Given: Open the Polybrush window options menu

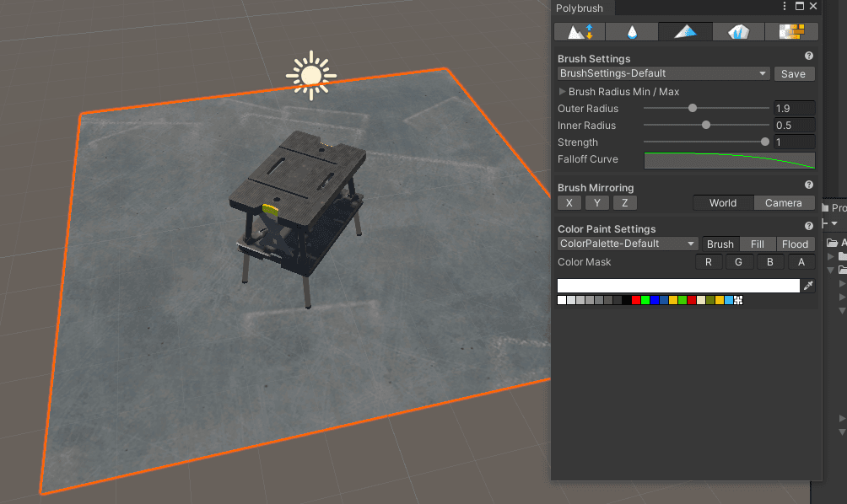Looking at the screenshot, I should click(785, 6).
